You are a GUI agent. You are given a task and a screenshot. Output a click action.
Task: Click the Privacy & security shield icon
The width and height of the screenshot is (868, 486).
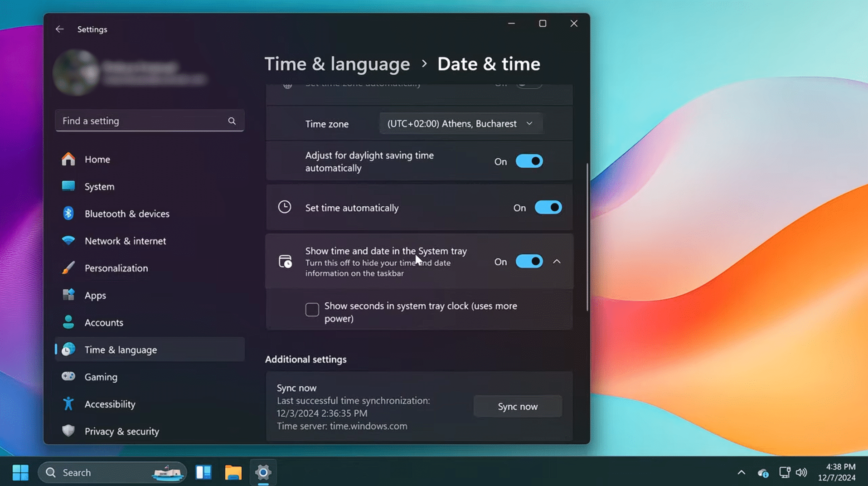[x=68, y=431]
